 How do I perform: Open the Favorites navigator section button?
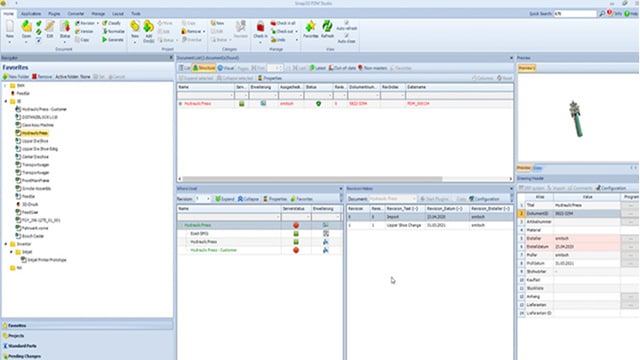87,325
